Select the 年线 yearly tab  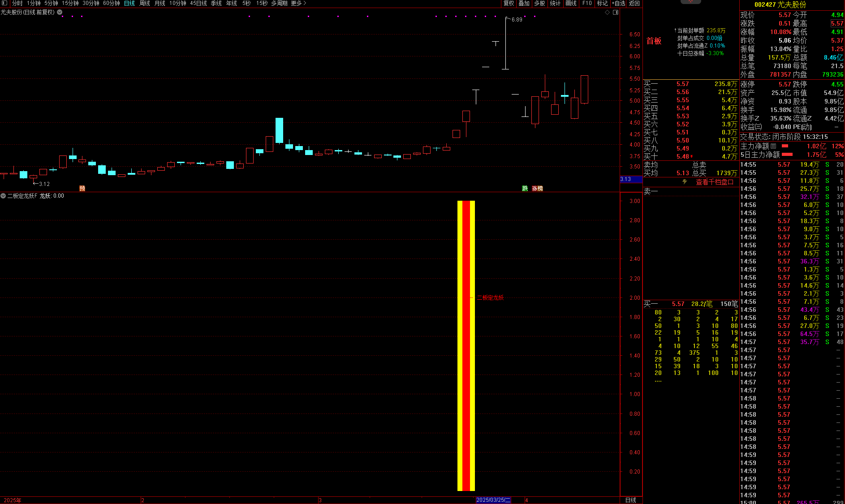pyautogui.click(x=232, y=3)
